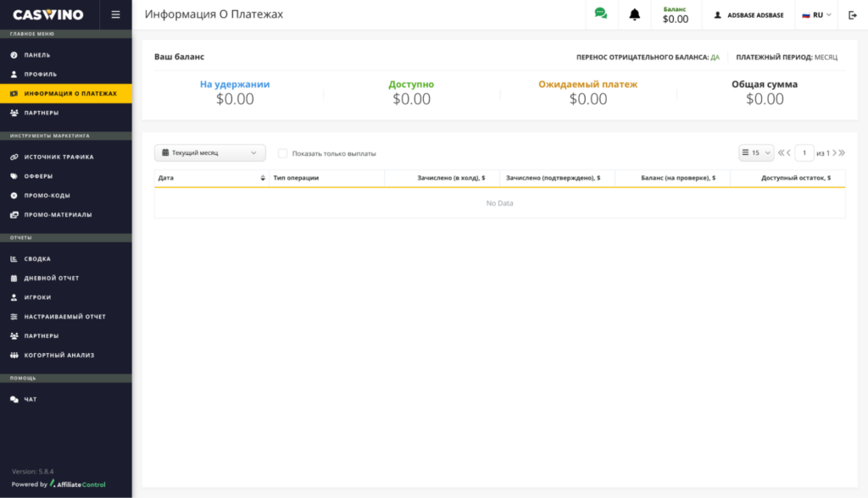Open Партнеры under Отчеты section
Image resolution: width=868 pixels, height=498 pixels.
click(66, 336)
